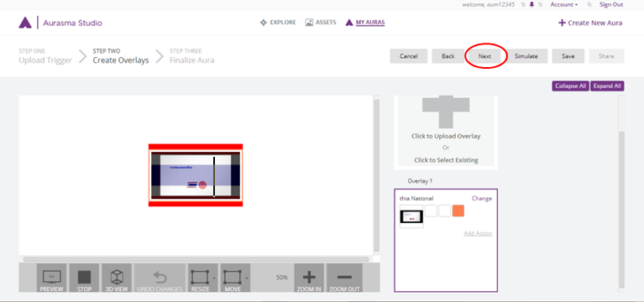
Task: Click the notification bell icon
Action: tap(531, 5)
